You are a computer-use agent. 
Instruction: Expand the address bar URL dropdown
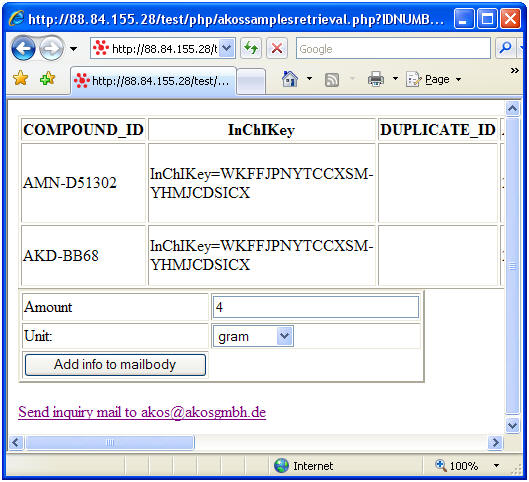[227, 48]
